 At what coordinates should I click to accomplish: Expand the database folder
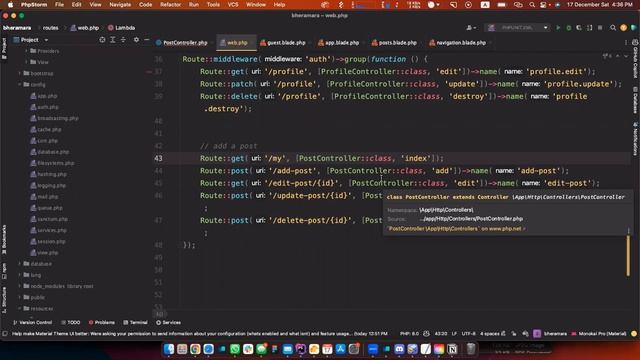20,264
